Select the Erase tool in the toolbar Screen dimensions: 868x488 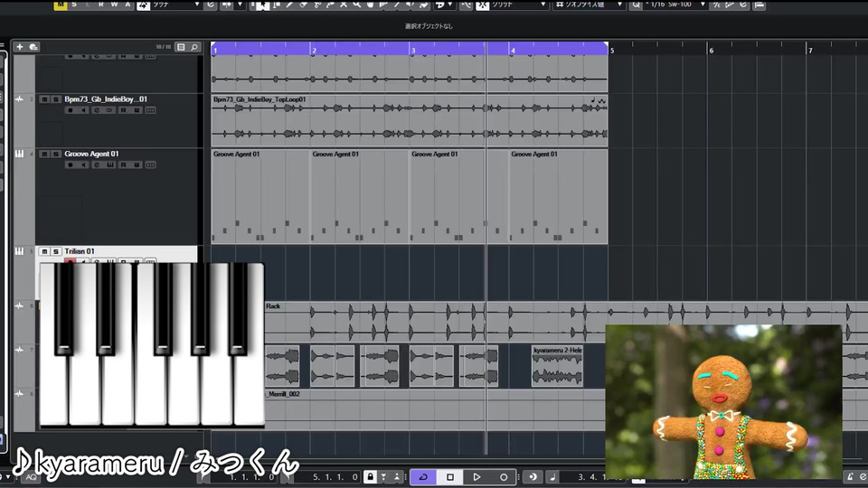[x=303, y=5]
